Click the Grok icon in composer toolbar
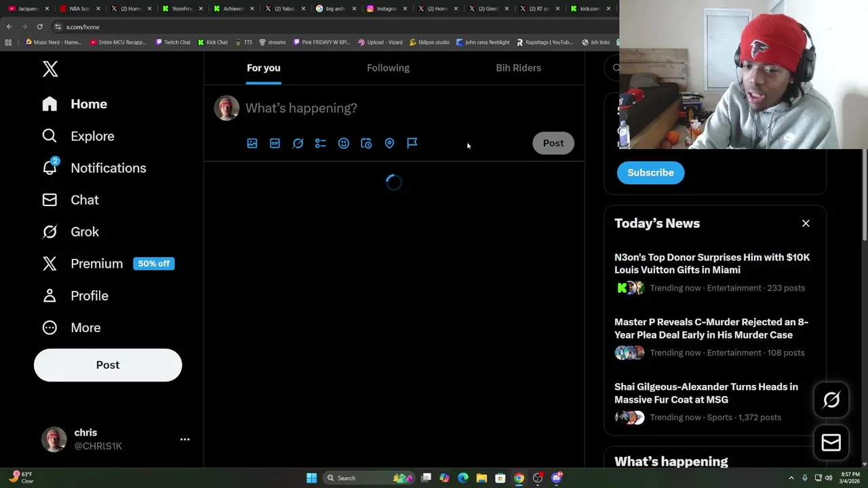The height and width of the screenshot is (488, 868). tap(298, 143)
